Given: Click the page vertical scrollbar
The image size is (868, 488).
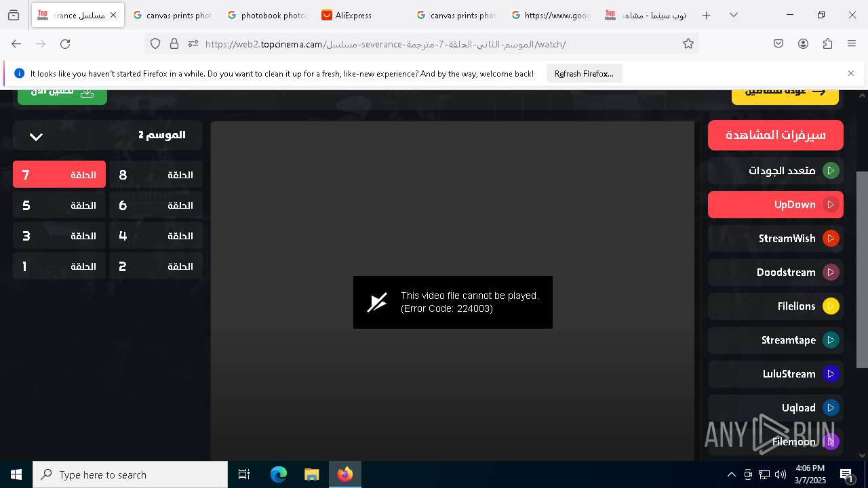Looking at the screenshot, I should [x=862, y=270].
